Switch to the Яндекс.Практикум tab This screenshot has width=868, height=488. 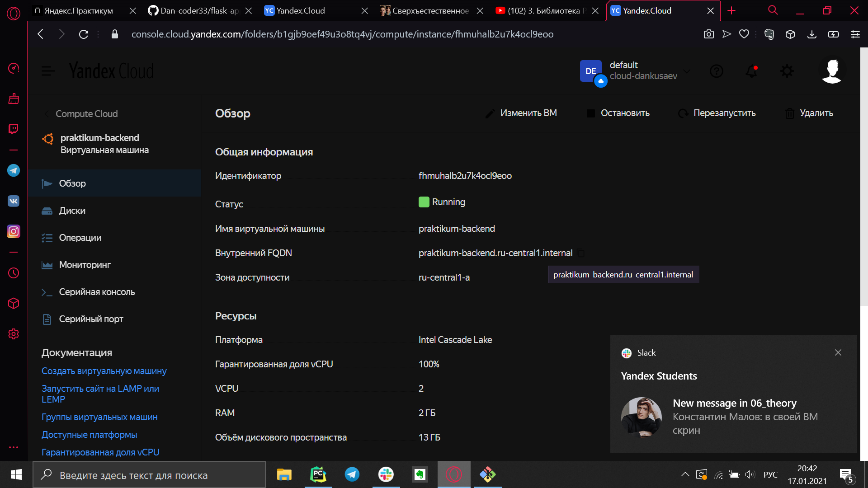pyautogui.click(x=79, y=11)
